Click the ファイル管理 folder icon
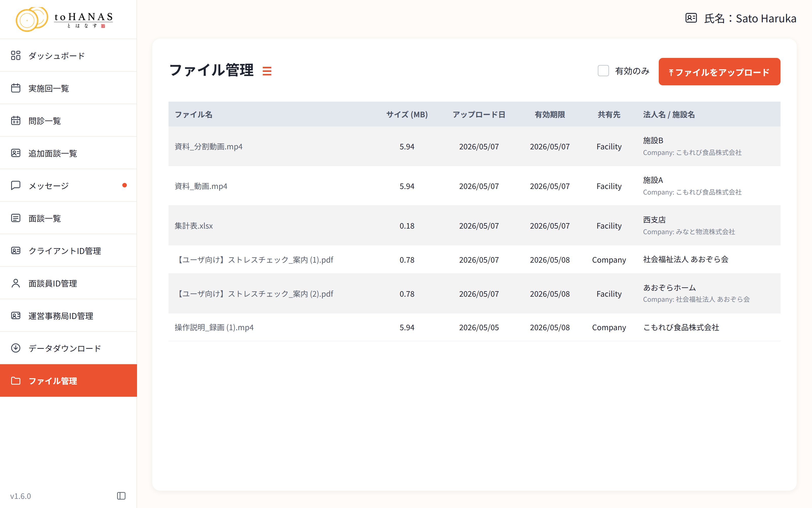812x508 pixels. click(16, 381)
